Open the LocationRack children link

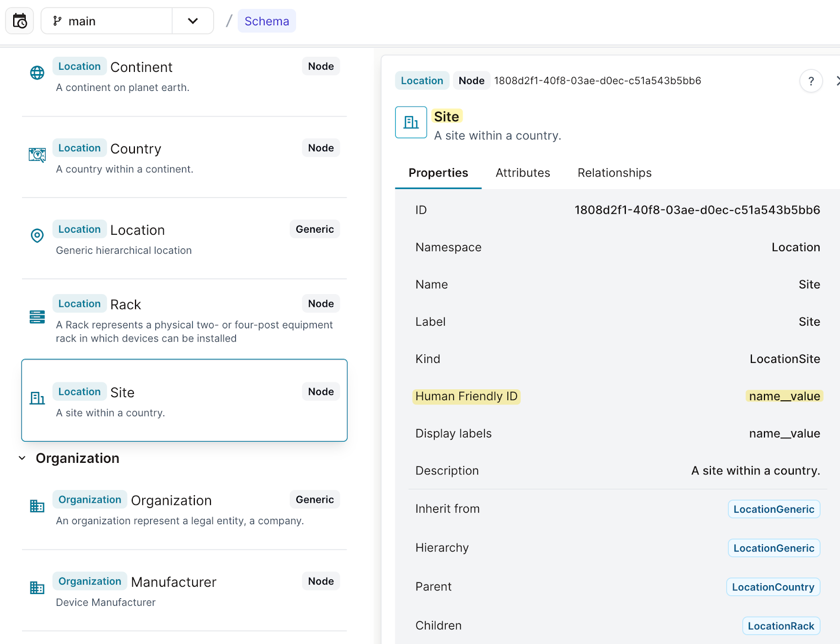781,626
